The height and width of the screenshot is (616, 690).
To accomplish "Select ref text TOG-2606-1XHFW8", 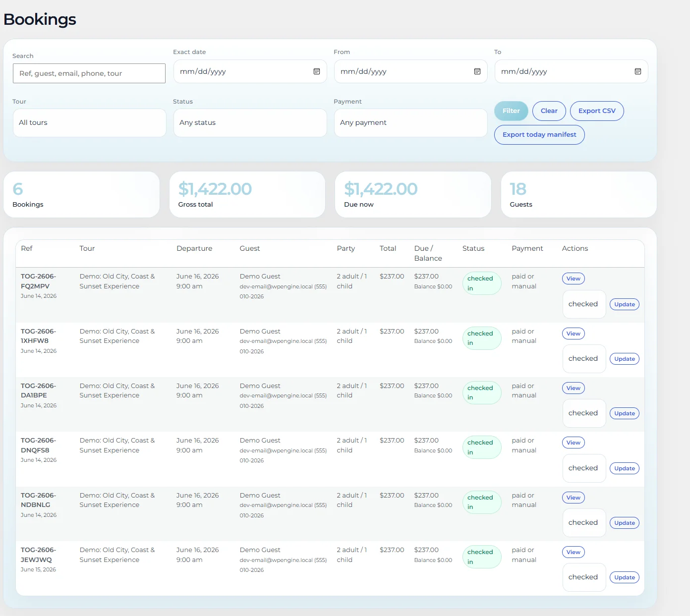I will 39,336.
